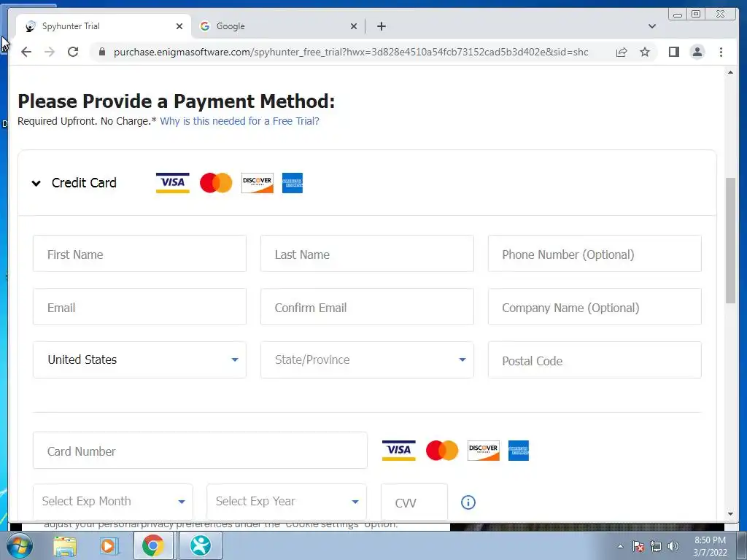
Task: Share this page via share icon
Action: coord(622,52)
